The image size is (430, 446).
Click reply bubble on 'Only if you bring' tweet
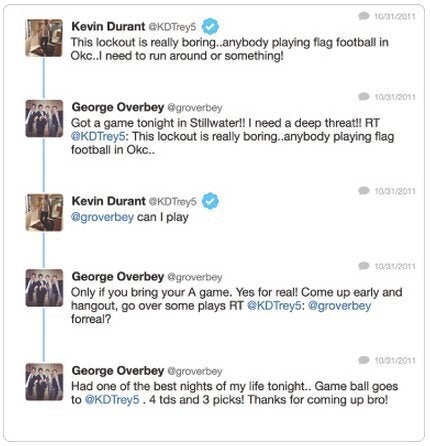(x=364, y=266)
